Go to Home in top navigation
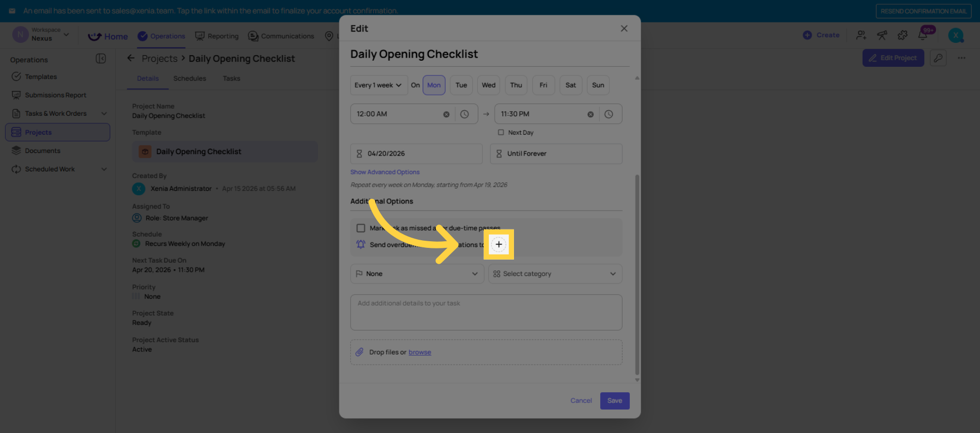Image resolution: width=980 pixels, height=433 pixels. (108, 36)
